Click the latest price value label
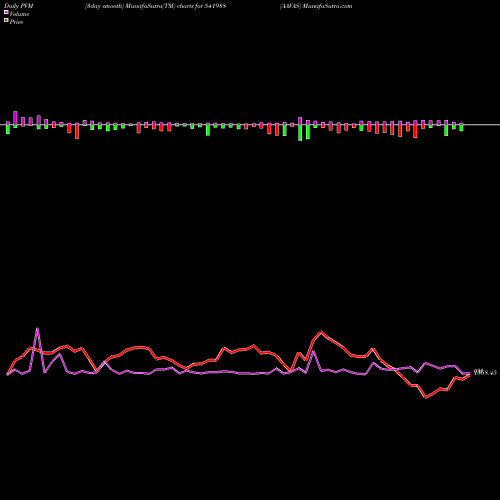This screenshot has width=500, height=500. 485,372
